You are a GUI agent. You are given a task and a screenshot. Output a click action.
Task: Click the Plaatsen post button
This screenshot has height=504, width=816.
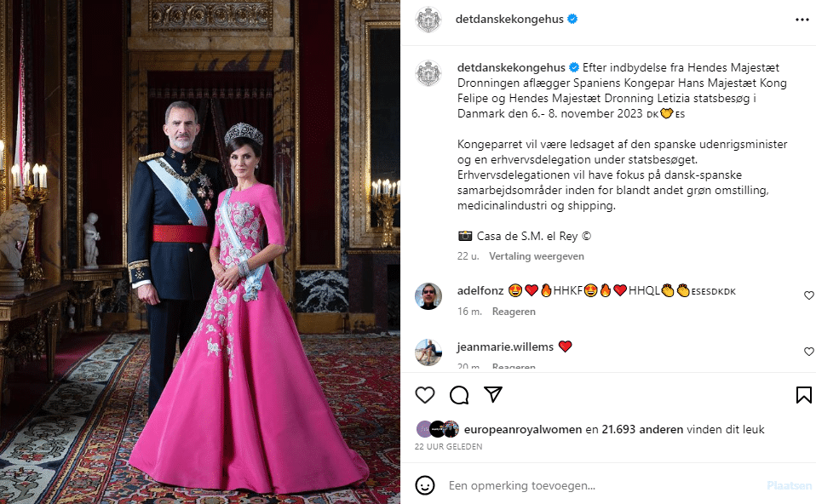(x=789, y=485)
